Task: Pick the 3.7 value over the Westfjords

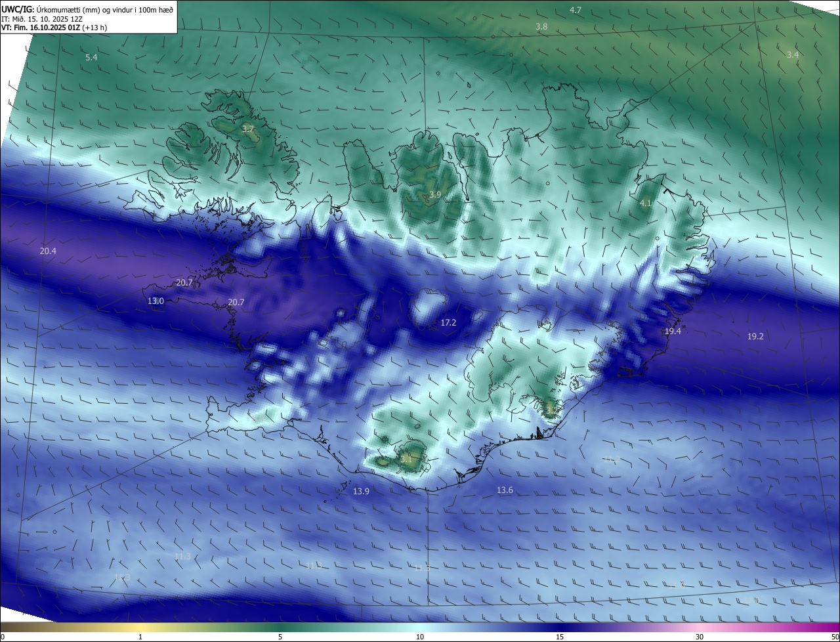Action: point(248,129)
